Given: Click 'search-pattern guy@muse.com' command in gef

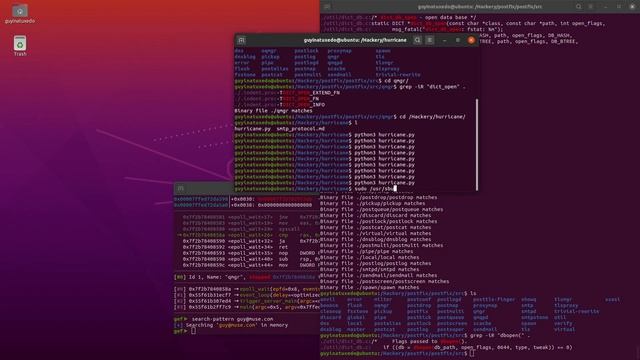Looking at the screenshot, I should point(232,319).
